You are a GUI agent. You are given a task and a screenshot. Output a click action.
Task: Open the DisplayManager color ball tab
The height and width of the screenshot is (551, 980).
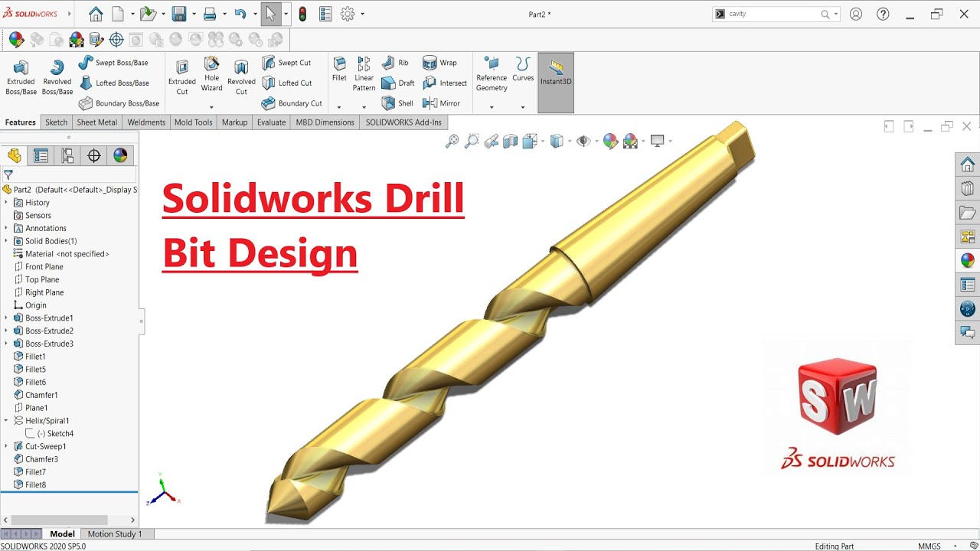pos(120,155)
